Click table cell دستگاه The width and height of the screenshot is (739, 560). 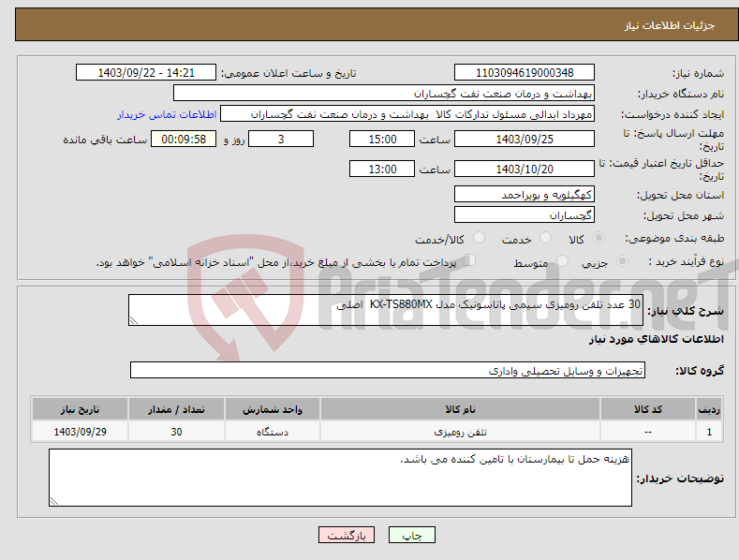click(x=273, y=432)
